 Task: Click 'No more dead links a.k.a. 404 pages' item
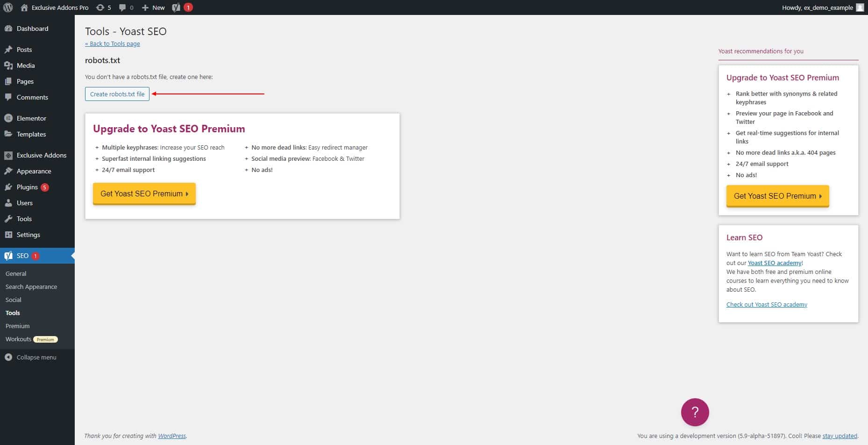[786, 152]
